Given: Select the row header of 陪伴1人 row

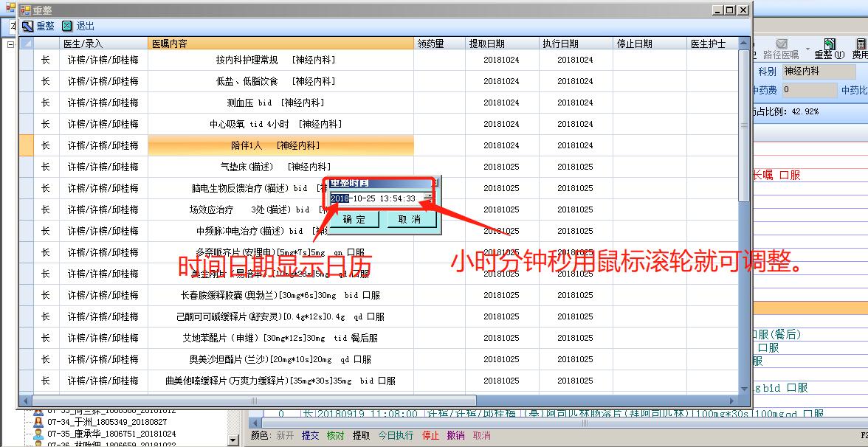Looking at the screenshot, I should click(27, 145).
